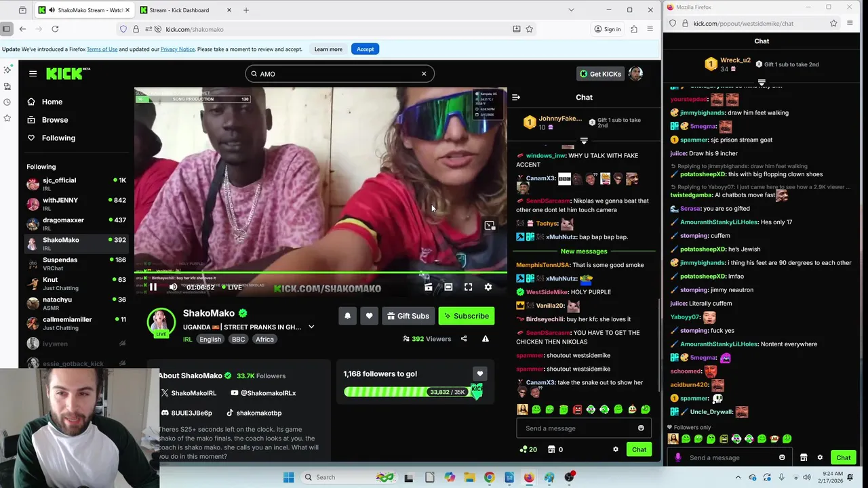This screenshot has height=488, width=868.
Task: Select the Africa tag
Action: [264, 340]
